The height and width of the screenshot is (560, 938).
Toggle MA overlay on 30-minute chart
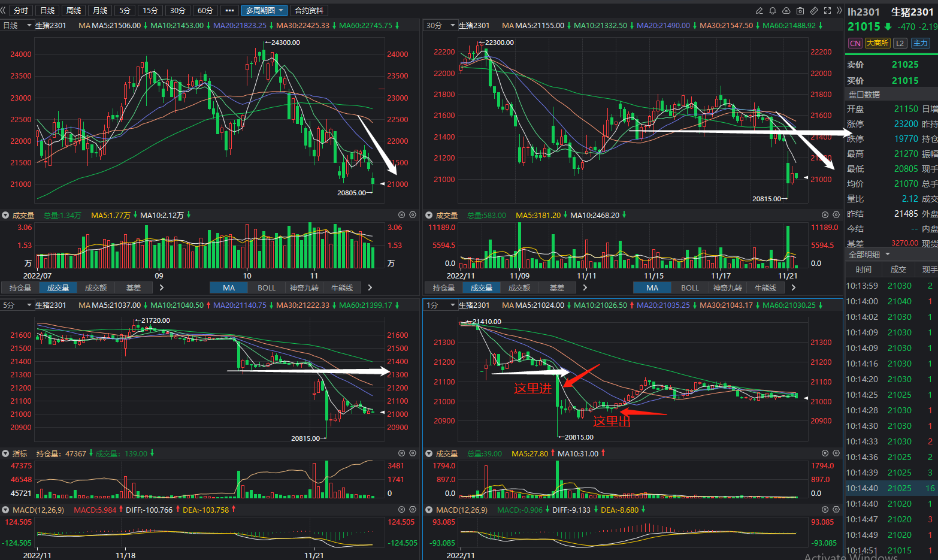pos(652,288)
